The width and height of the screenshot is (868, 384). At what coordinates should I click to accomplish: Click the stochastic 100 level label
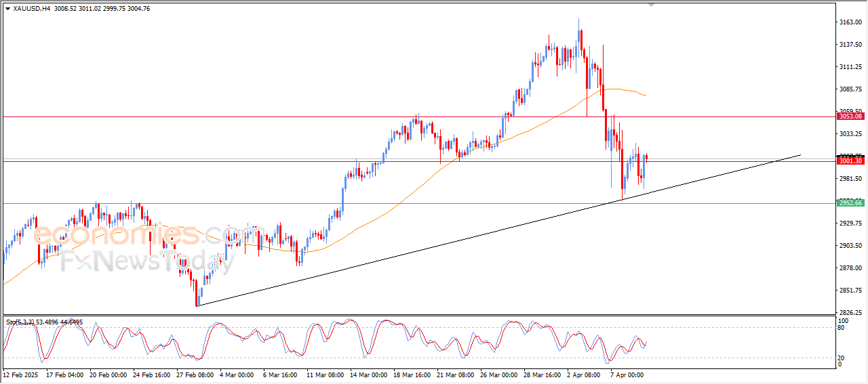843,320
